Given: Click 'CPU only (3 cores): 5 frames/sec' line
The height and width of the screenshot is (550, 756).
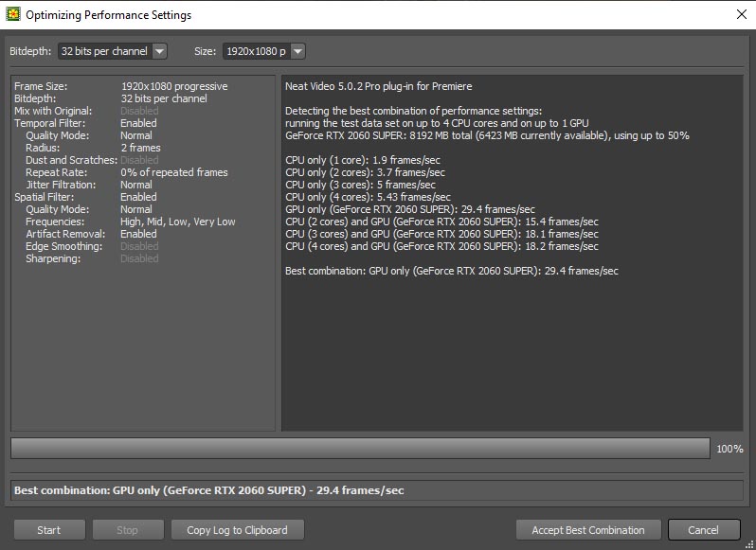Looking at the screenshot, I should point(360,185).
